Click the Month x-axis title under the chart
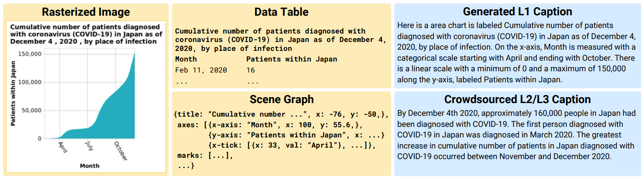Viewport: 644px width, 179px height. [x=89, y=166]
